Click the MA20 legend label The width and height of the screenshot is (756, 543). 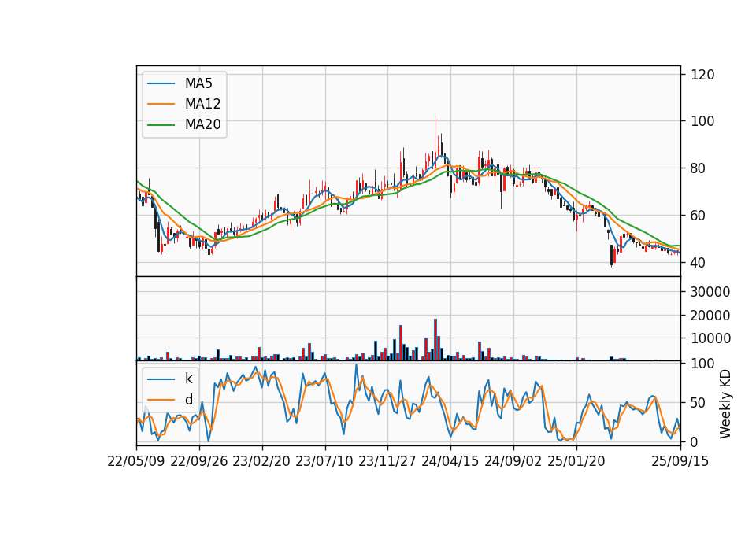[202, 125]
